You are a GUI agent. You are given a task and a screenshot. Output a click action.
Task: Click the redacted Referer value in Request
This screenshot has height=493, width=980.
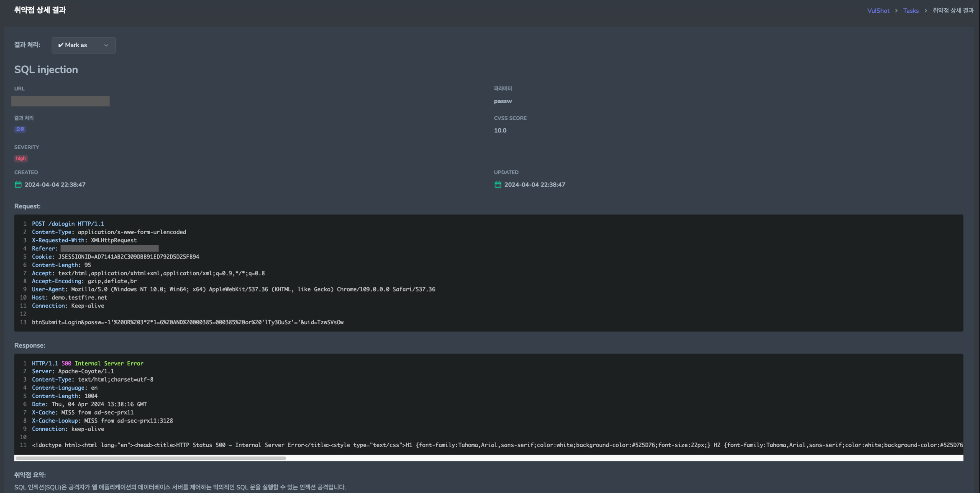pos(109,248)
